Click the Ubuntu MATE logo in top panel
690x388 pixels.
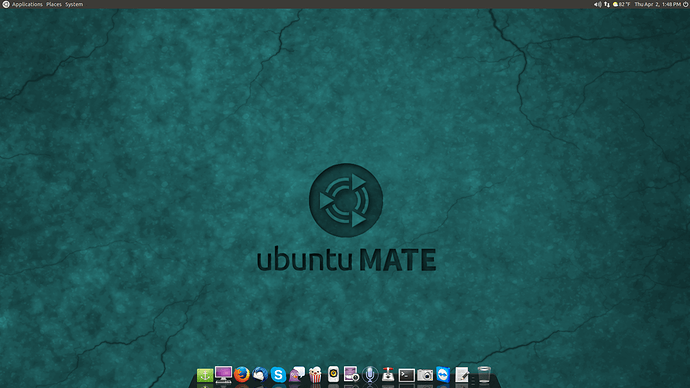click(x=6, y=4)
